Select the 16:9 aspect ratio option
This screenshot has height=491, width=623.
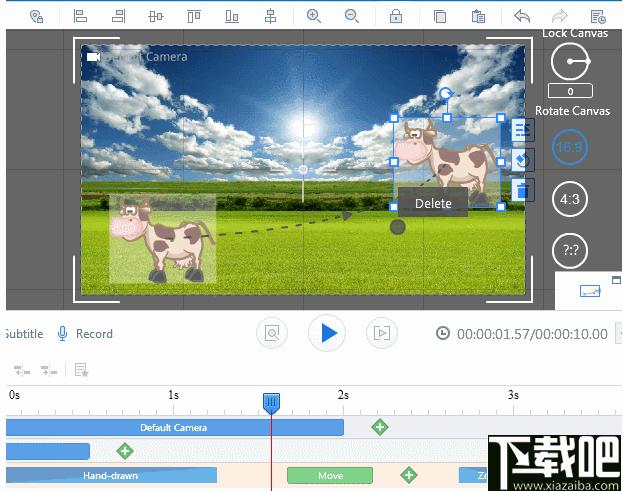coord(570,147)
